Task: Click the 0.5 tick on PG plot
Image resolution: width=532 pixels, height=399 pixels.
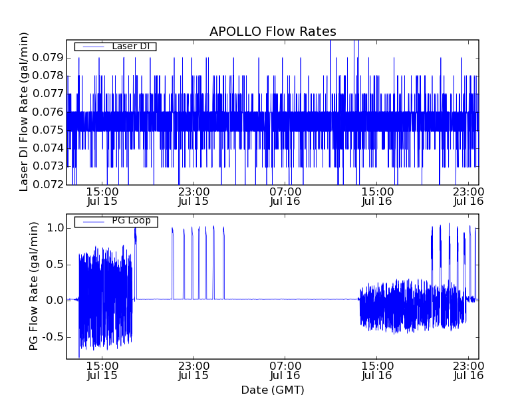Action: point(55,264)
